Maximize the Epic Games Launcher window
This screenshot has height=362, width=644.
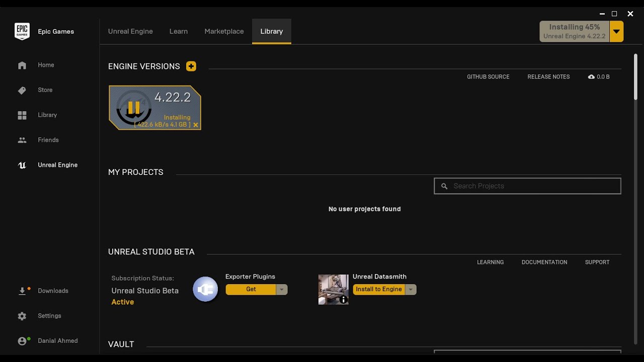click(614, 14)
